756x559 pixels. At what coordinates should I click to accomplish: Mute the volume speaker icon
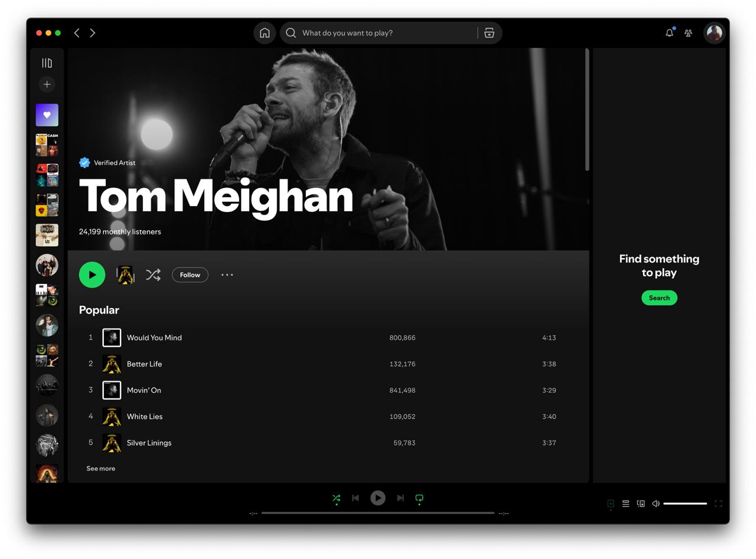click(x=656, y=504)
